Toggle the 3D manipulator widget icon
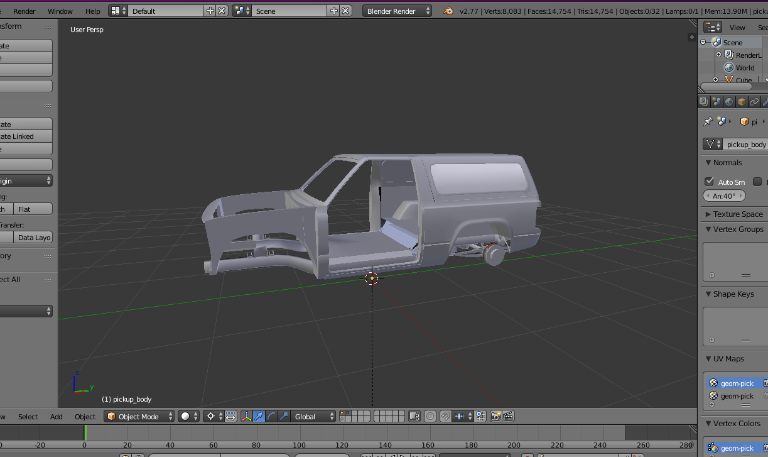768x457 pixels. (x=247, y=416)
